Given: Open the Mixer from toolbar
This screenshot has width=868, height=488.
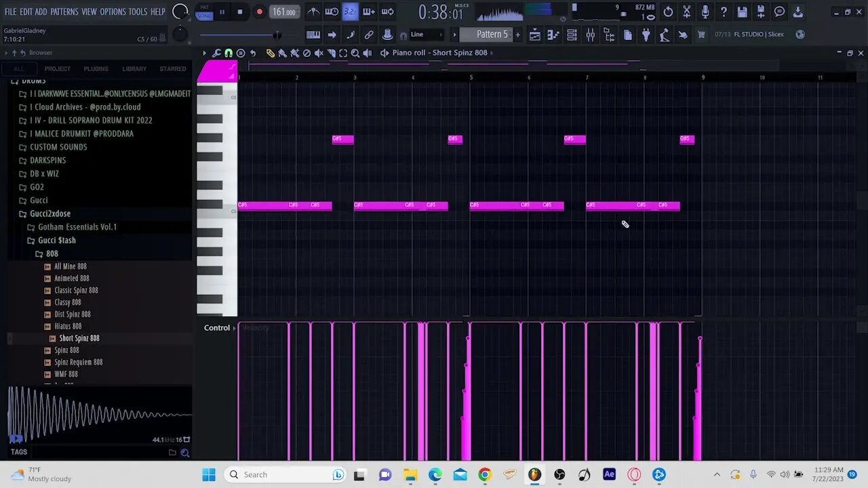Looking at the screenshot, I should pyautogui.click(x=590, y=35).
